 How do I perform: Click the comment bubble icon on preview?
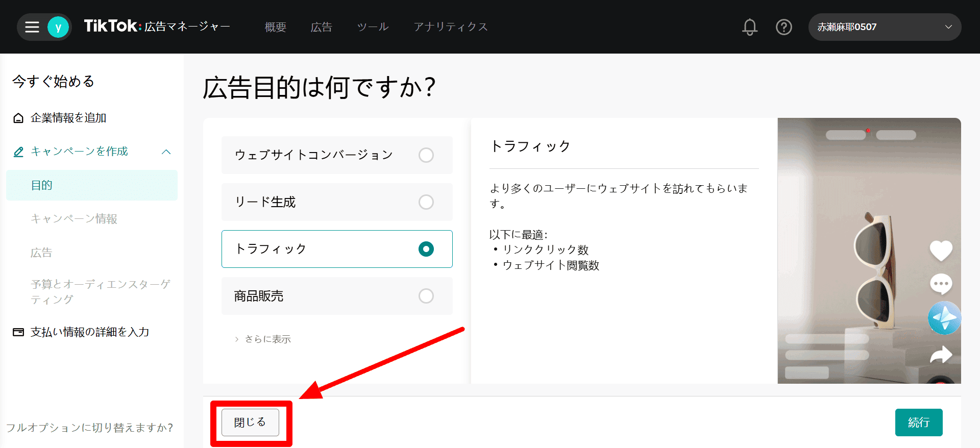click(x=941, y=284)
